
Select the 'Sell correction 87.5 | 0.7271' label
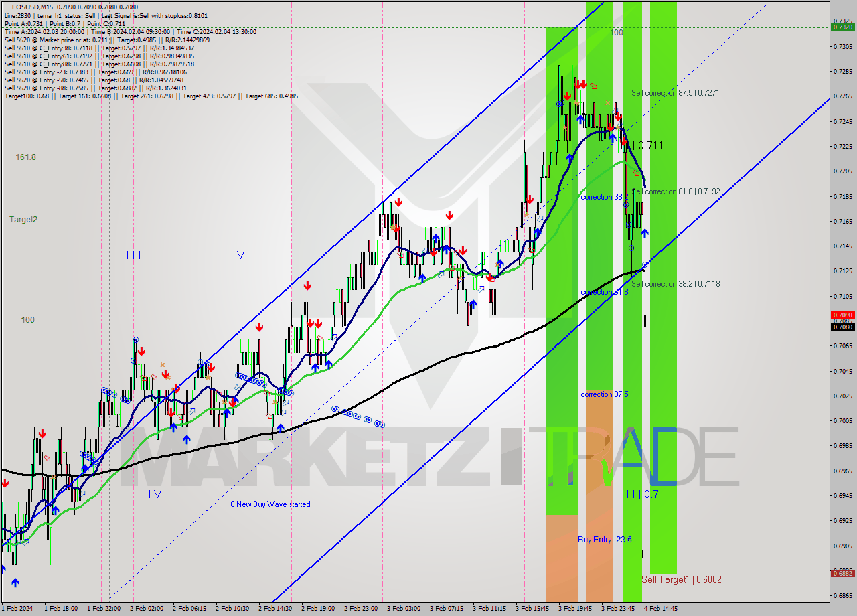(x=676, y=93)
